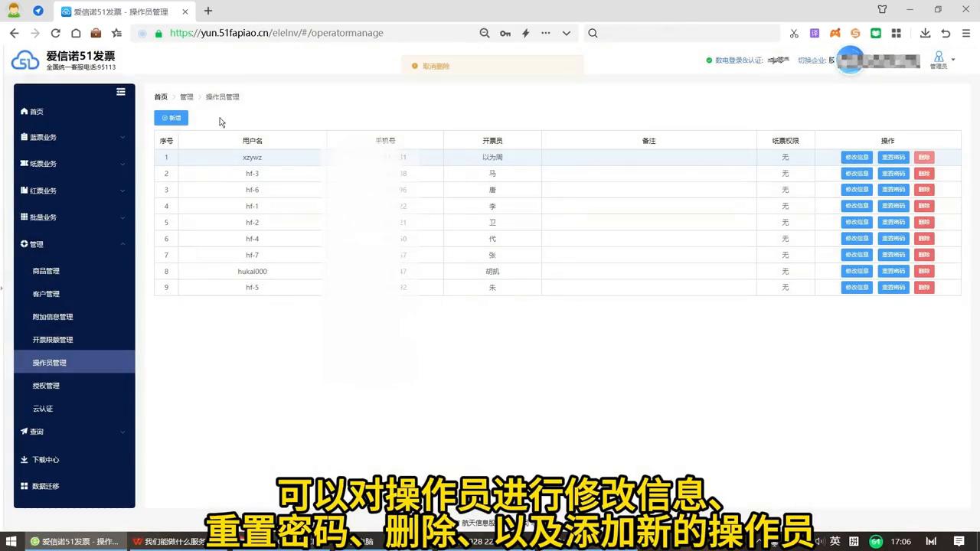Click the green reading extension icon
Image resolution: width=980 pixels, height=551 pixels.
[875, 33]
